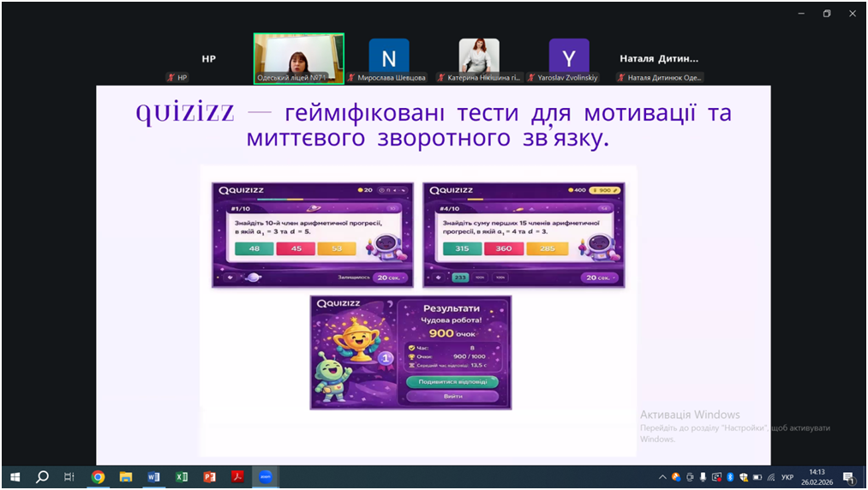Select the Одеський ліцей №71 video thumbnail
This screenshot has height=490, width=868.
tap(298, 57)
